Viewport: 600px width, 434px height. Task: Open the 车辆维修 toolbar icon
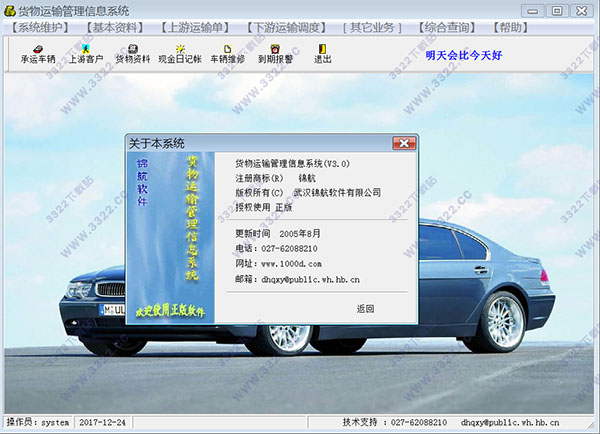(228, 54)
